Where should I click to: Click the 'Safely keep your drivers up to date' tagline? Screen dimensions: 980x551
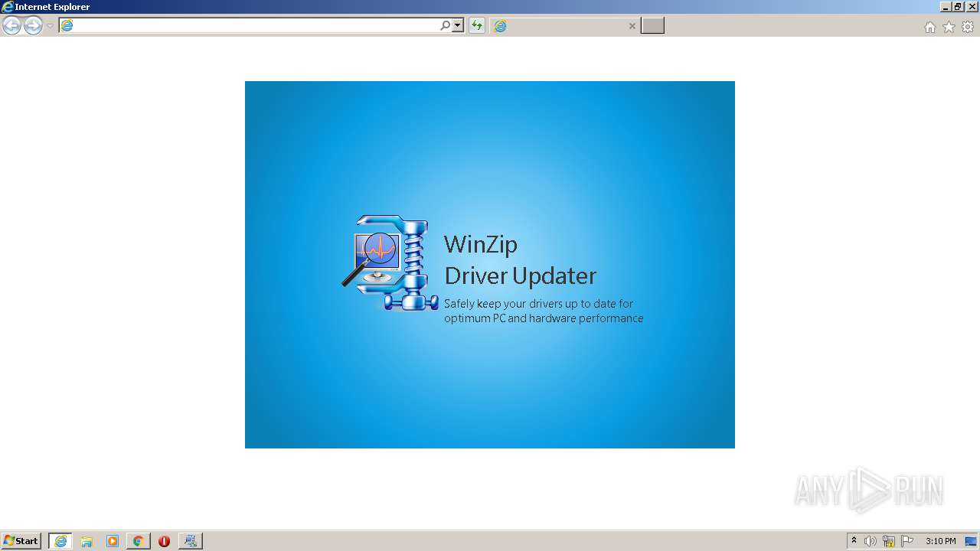[x=544, y=311]
